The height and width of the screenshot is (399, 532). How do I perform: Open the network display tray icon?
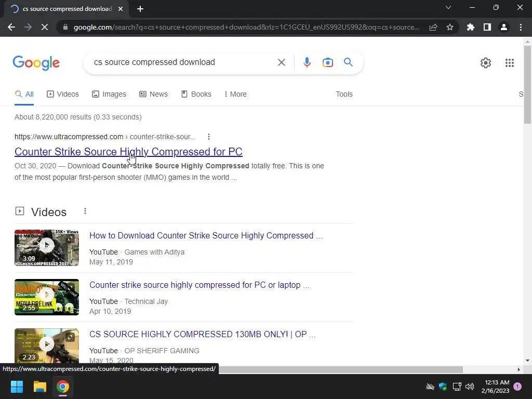click(x=457, y=387)
